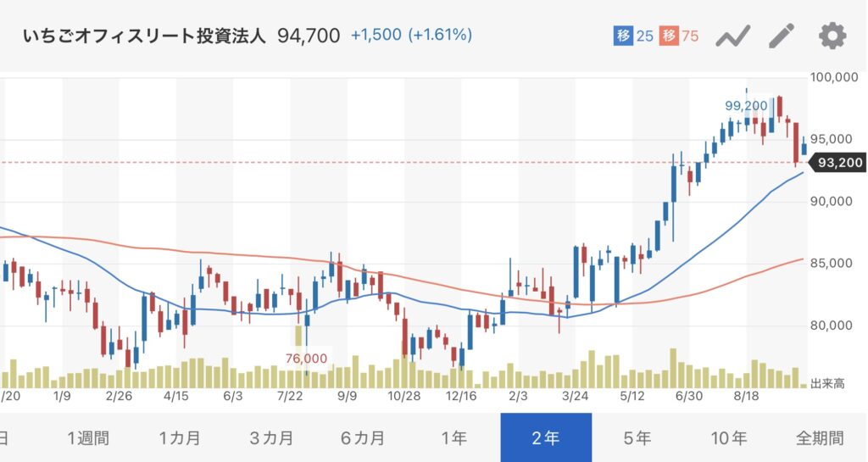This screenshot has width=868, height=462.
Task: Select the 6カ月 time range
Action: coord(362,438)
